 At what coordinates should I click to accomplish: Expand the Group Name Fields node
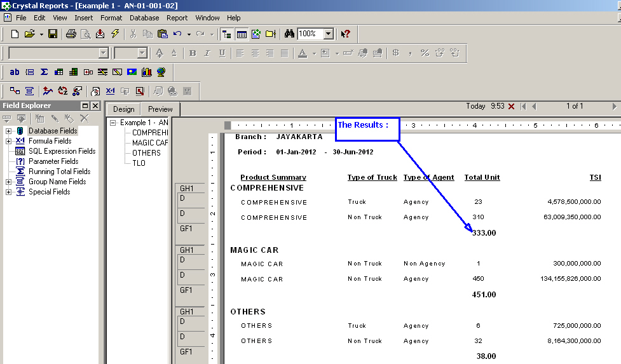[8, 182]
